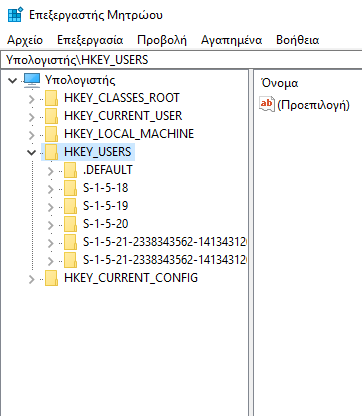Open the Προβολή menu

click(162, 40)
